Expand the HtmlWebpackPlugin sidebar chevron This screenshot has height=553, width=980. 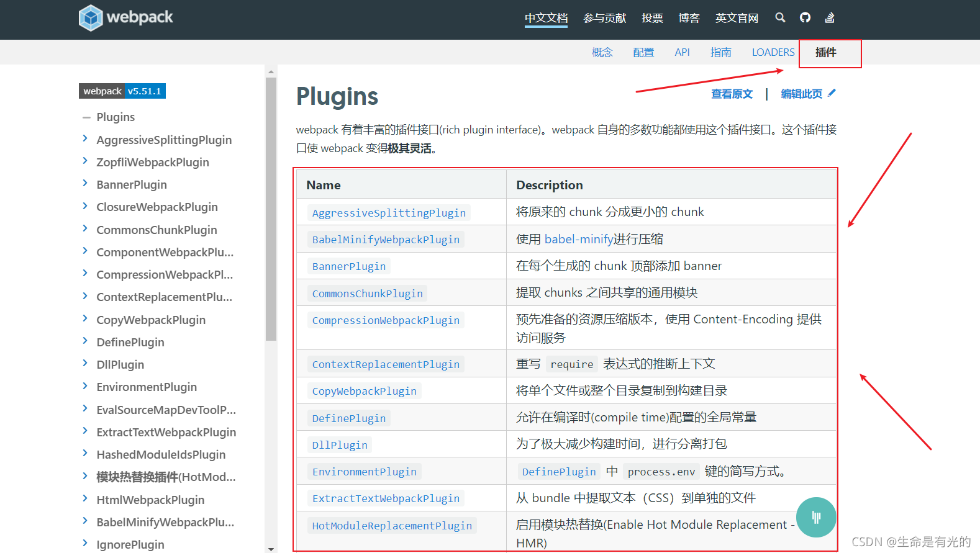[x=85, y=498]
